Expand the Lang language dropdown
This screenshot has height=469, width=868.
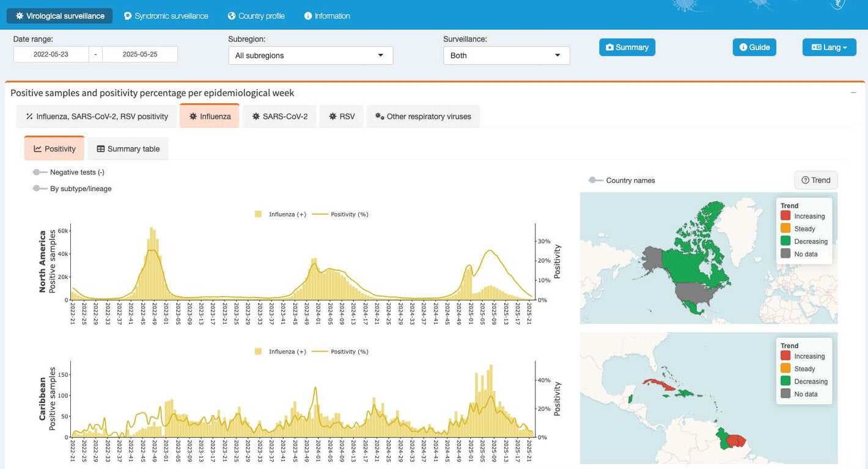[x=829, y=47]
